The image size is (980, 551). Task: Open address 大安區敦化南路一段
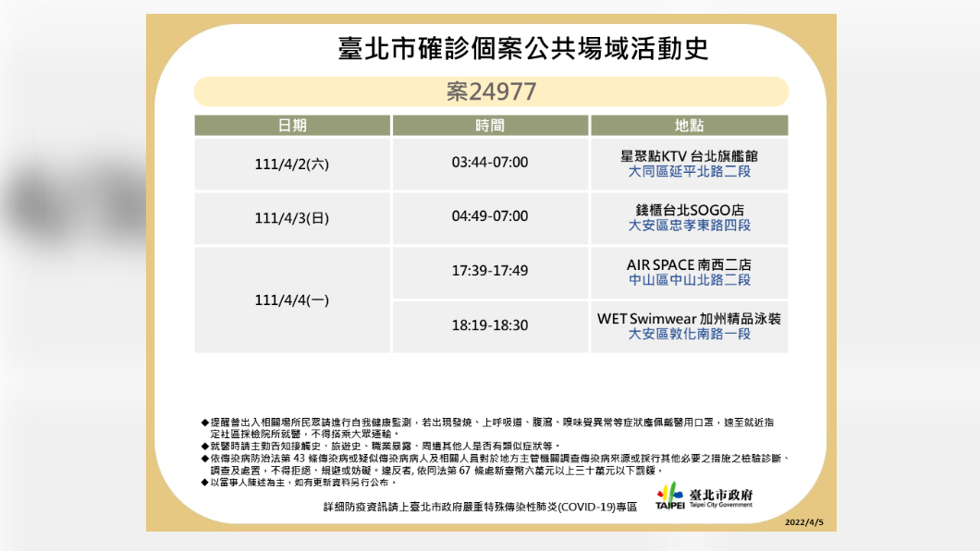tap(690, 335)
